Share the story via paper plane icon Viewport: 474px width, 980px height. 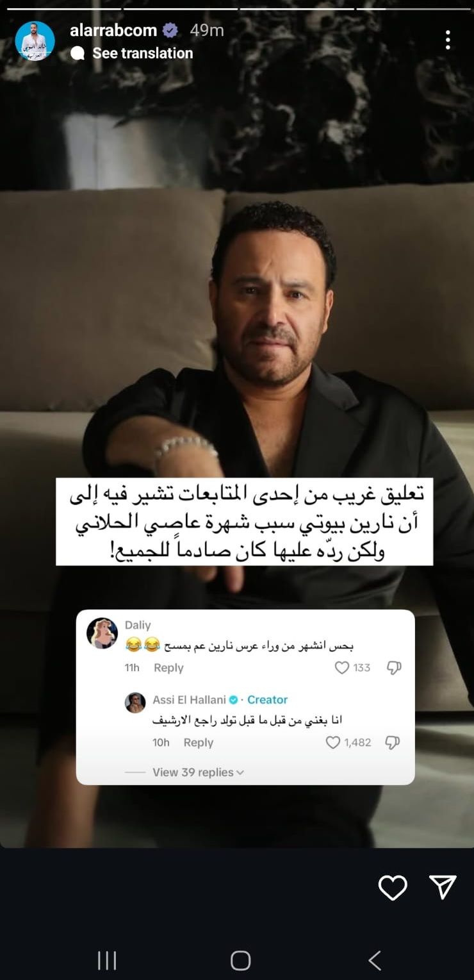coord(443,887)
